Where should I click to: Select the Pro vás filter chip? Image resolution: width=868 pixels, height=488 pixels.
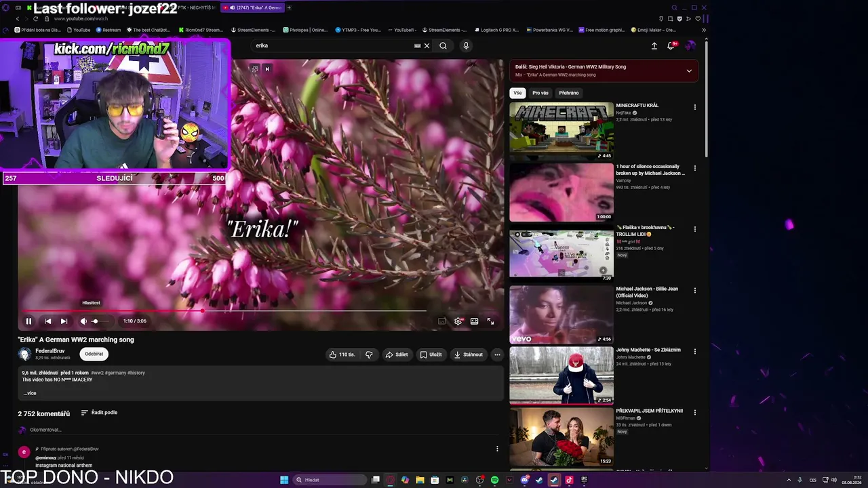coord(540,93)
